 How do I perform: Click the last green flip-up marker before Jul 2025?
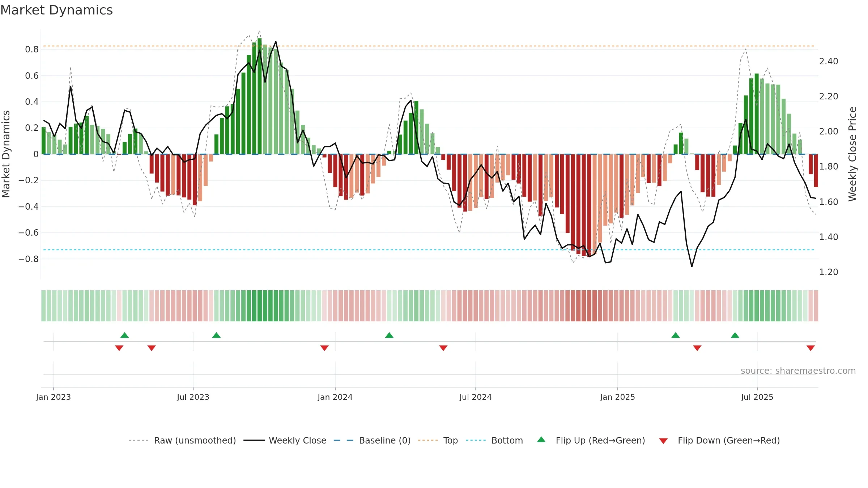coord(735,335)
